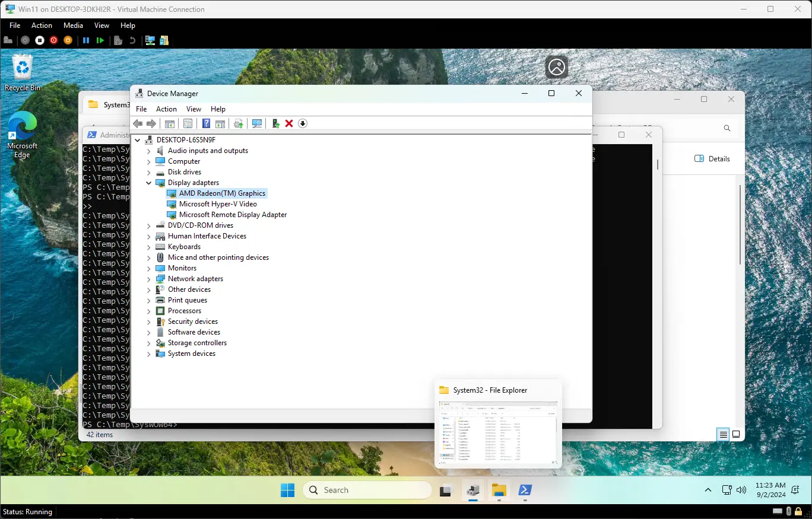Open the Microsoft Edge desktop shortcut
Screen dimensions: 812x519
click(22, 135)
